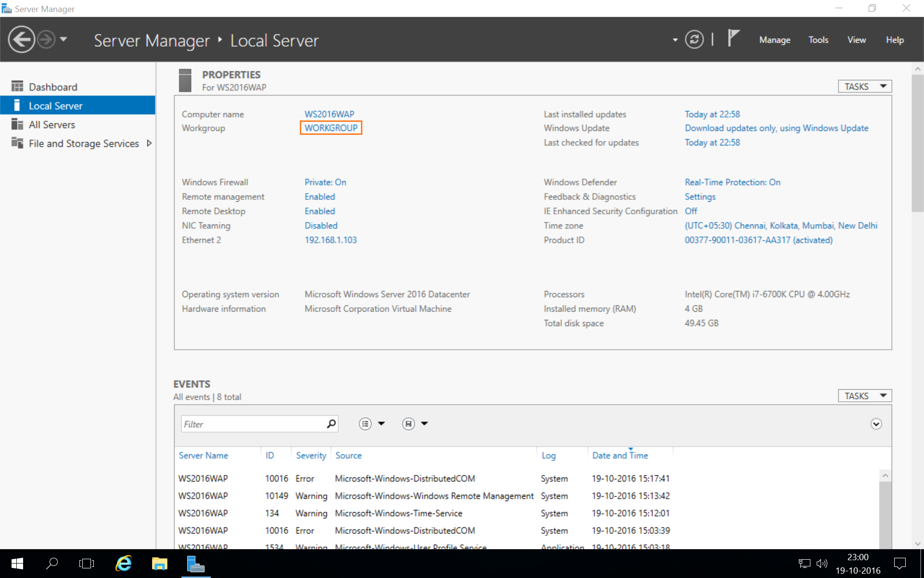Open the Windows Start button
924x578 pixels.
coord(17,563)
